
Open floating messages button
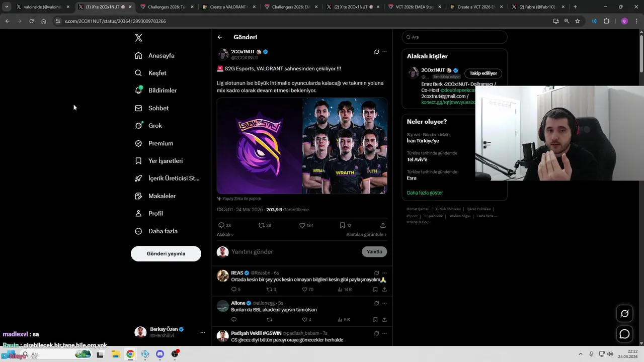624,334
